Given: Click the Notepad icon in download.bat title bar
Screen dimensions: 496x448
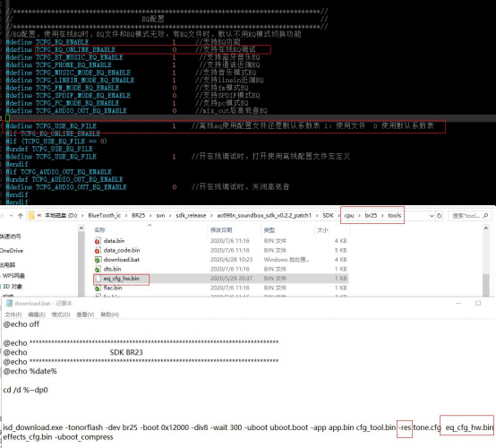Looking at the screenshot, I should tap(9, 304).
